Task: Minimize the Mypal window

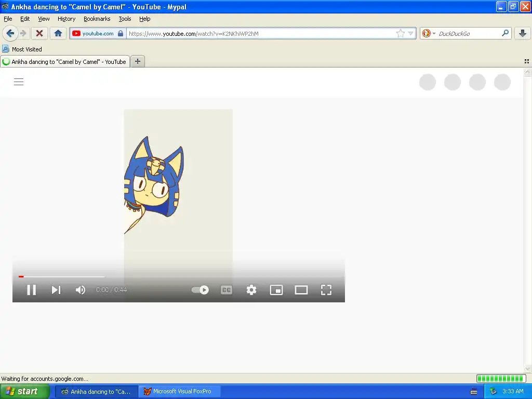Action: tap(501, 6)
